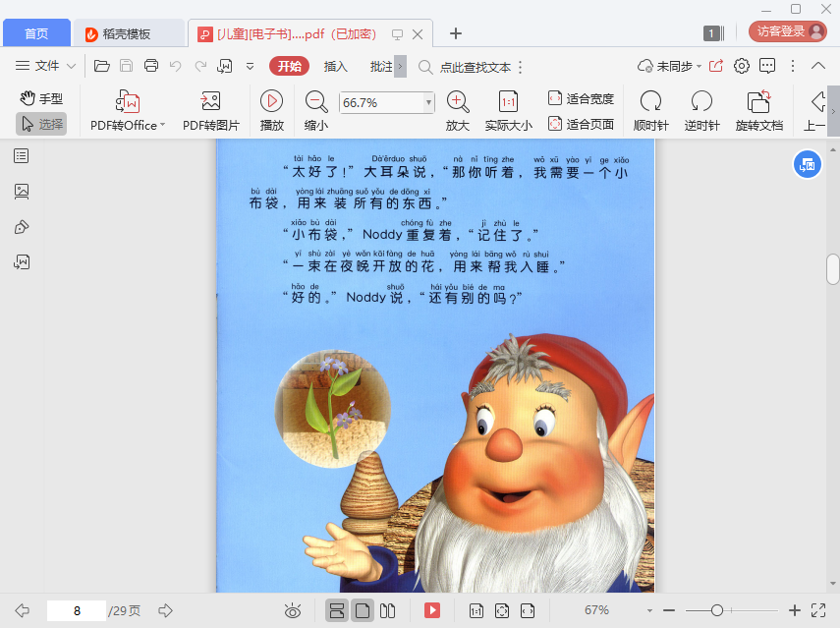Open the feedback chat icon
Image resolution: width=840 pixels, height=628 pixels.
point(767,66)
